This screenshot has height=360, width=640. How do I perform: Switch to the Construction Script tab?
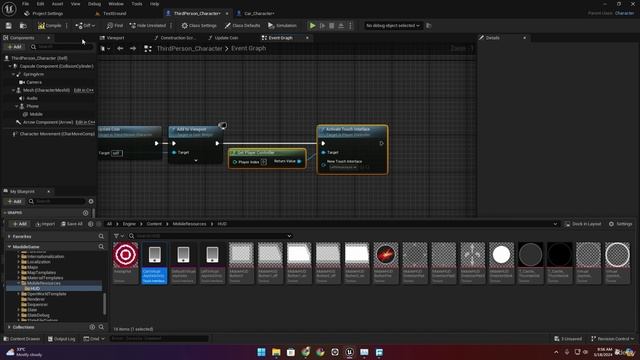[175, 38]
